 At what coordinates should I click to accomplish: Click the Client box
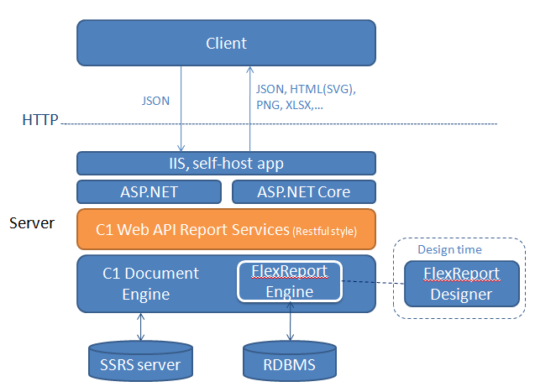click(226, 43)
